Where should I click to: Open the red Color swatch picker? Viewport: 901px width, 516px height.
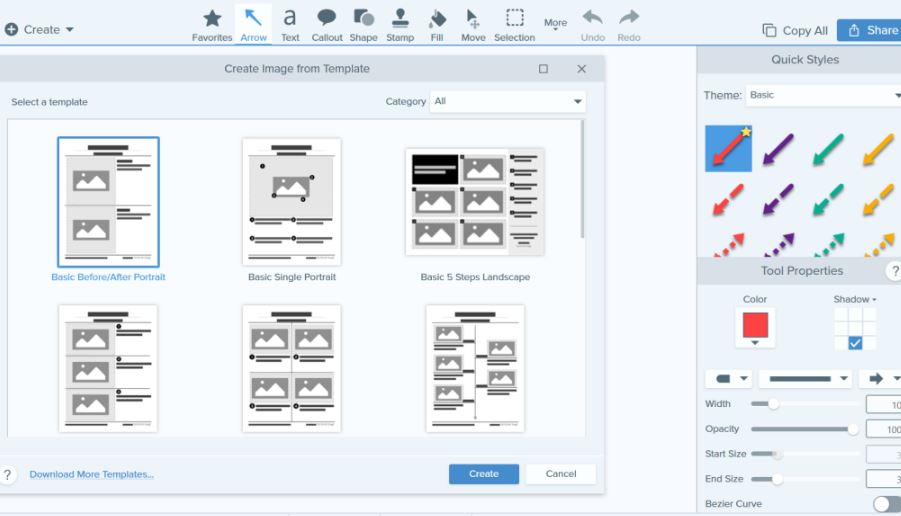coord(755,328)
